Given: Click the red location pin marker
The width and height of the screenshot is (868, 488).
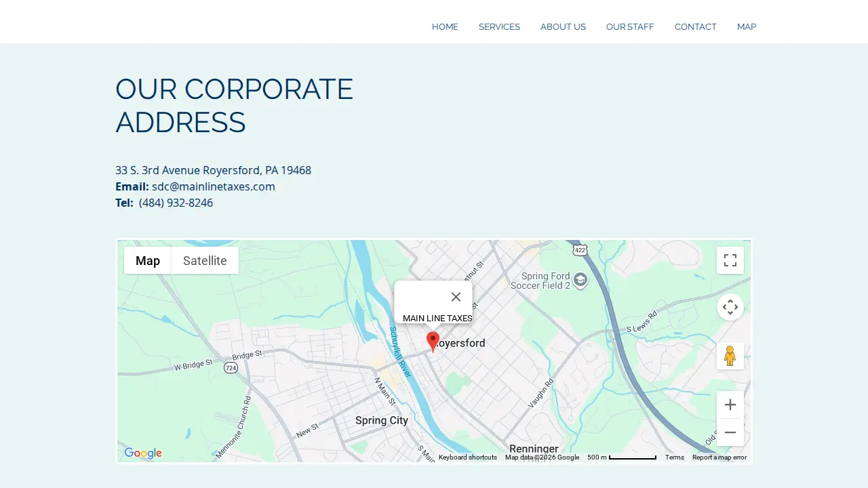Looking at the screenshot, I should 433,342.
